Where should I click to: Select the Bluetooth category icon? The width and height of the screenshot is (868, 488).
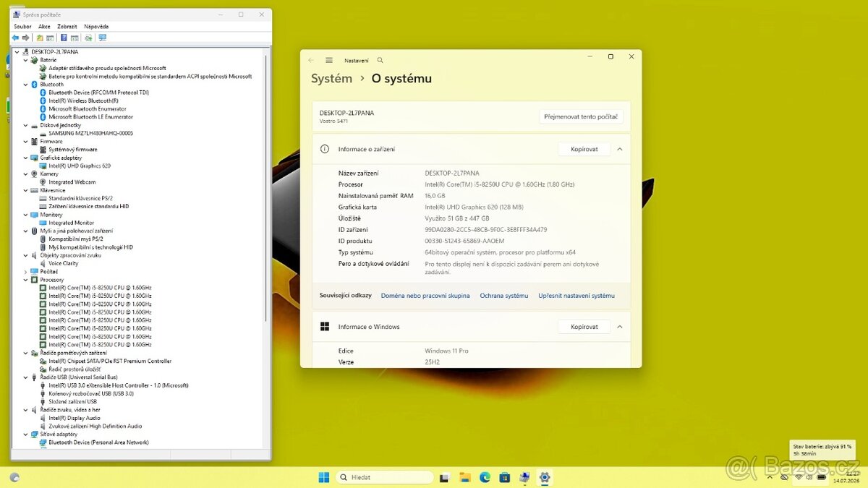click(34, 85)
